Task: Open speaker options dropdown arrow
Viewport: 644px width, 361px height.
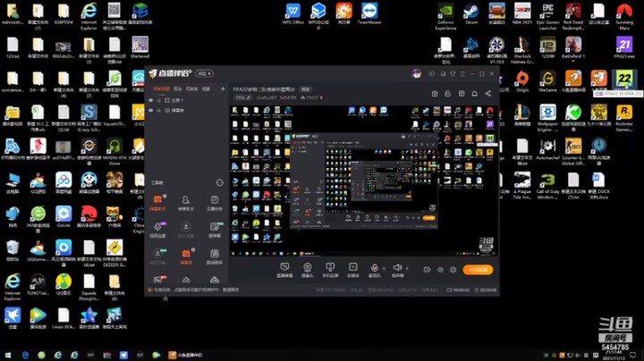Action: (x=407, y=268)
